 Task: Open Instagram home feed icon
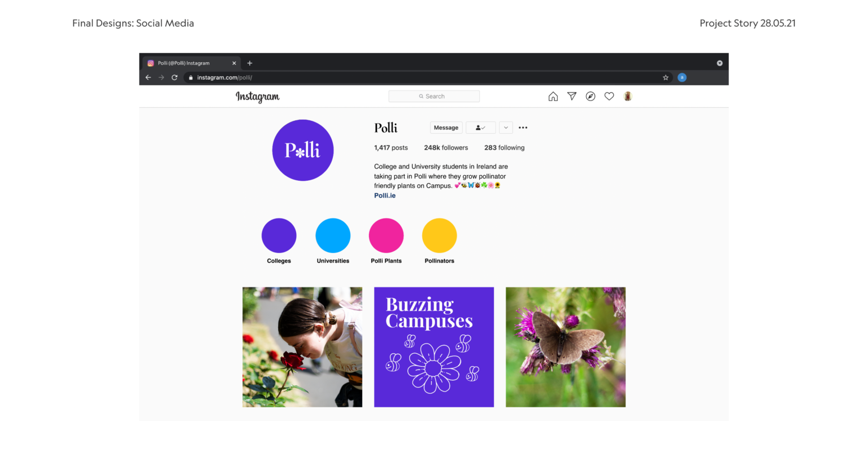553,97
